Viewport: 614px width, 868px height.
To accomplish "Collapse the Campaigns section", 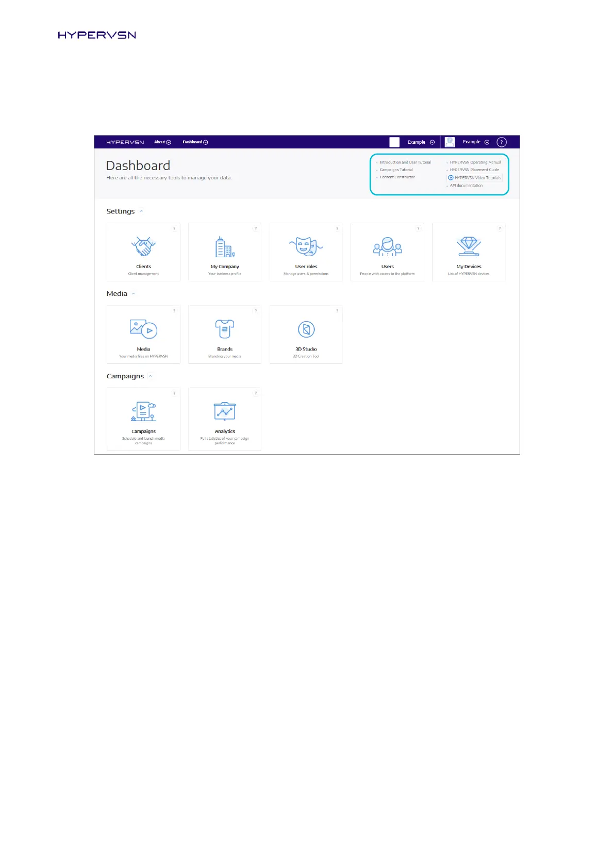I will point(151,376).
